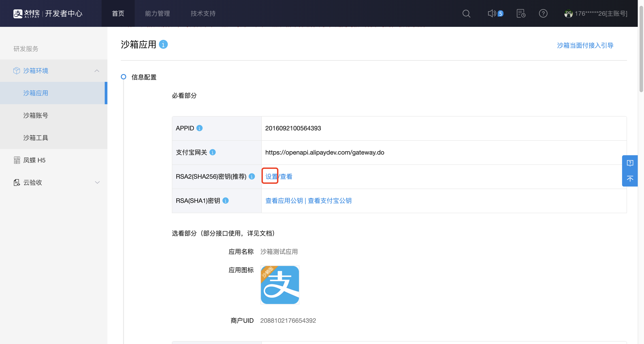
Task: Expand the 云验收 section chevron
Action: (x=97, y=183)
